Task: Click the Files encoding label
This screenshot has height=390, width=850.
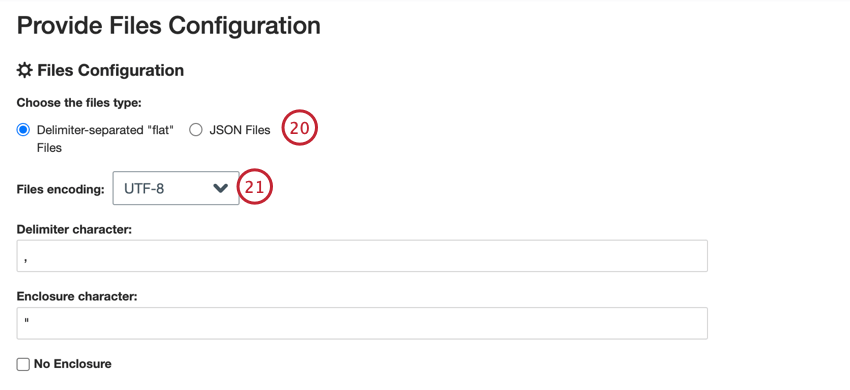Action: pyautogui.click(x=60, y=190)
